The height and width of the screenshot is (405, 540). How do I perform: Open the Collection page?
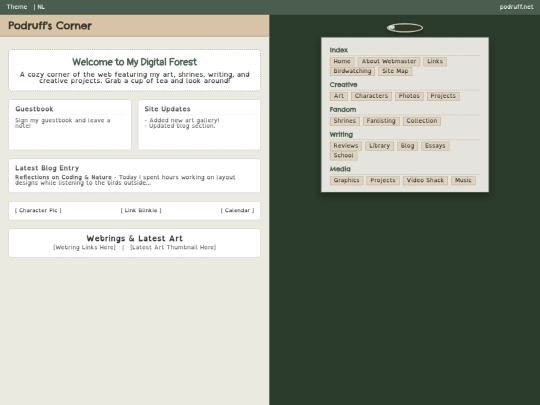[x=422, y=121]
